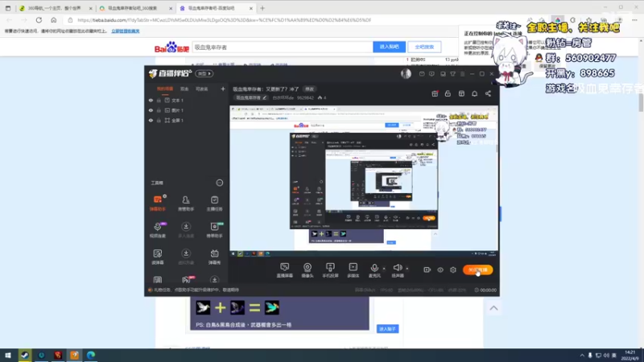Open settings gear beside start-stream button
Screen dimensions: 644x362
click(x=453, y=269)
